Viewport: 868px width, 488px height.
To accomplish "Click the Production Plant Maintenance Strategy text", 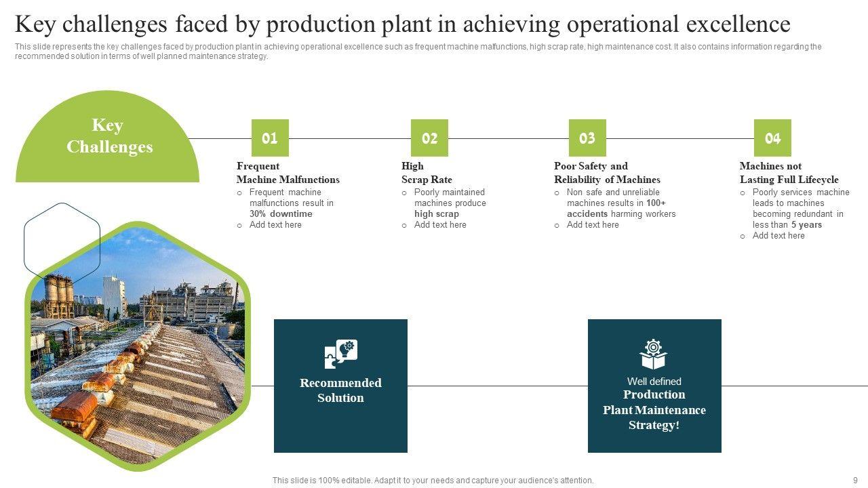I will click(654, 410).
